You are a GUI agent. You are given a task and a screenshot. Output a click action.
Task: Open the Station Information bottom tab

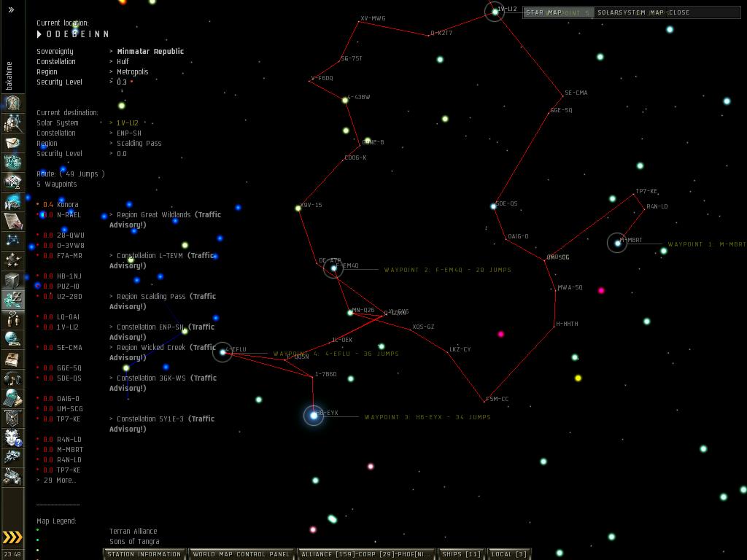click(144, 554)
